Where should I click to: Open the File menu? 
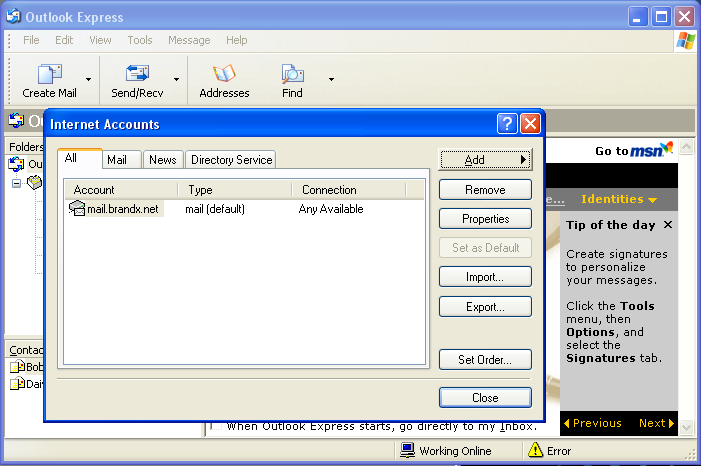(31, 40)
